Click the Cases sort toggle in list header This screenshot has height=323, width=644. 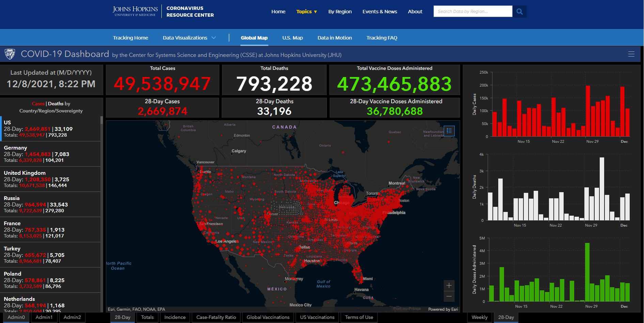[x=38, y=104]
